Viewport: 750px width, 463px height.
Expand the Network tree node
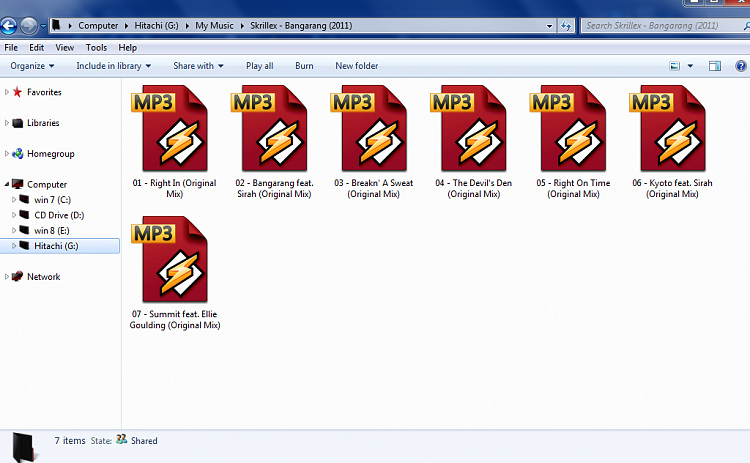pos(7,276)
